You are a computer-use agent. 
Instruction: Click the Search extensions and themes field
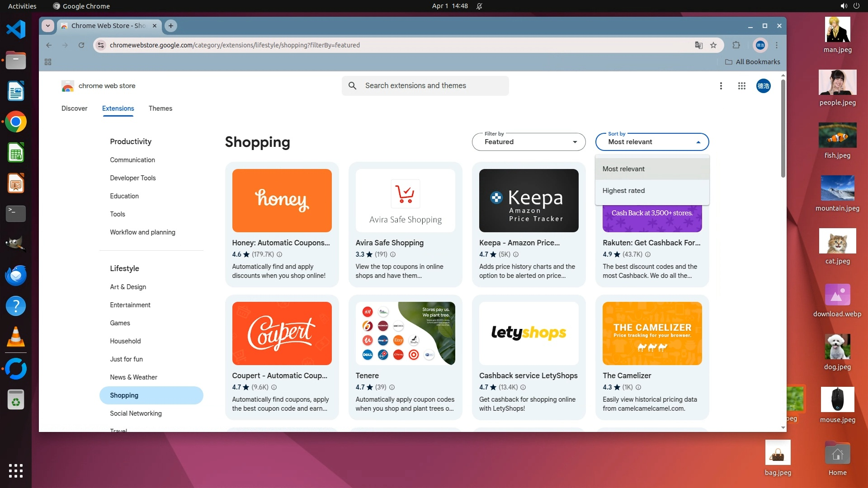click(425, 86)
